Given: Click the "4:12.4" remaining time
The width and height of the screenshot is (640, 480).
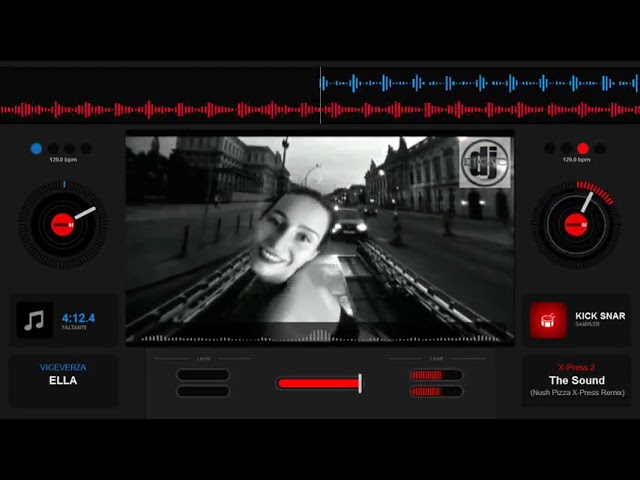Looking at the screenshot, I should [x=78, y=318].
